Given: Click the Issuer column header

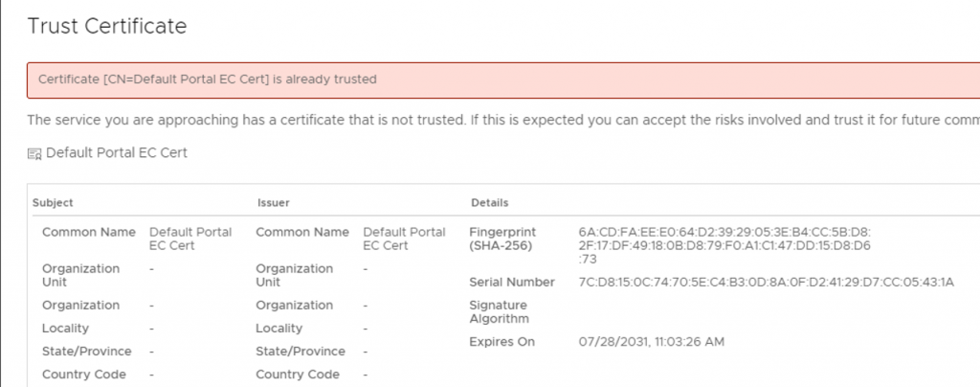Looking at the screenshot, I should tap(273, 202).
